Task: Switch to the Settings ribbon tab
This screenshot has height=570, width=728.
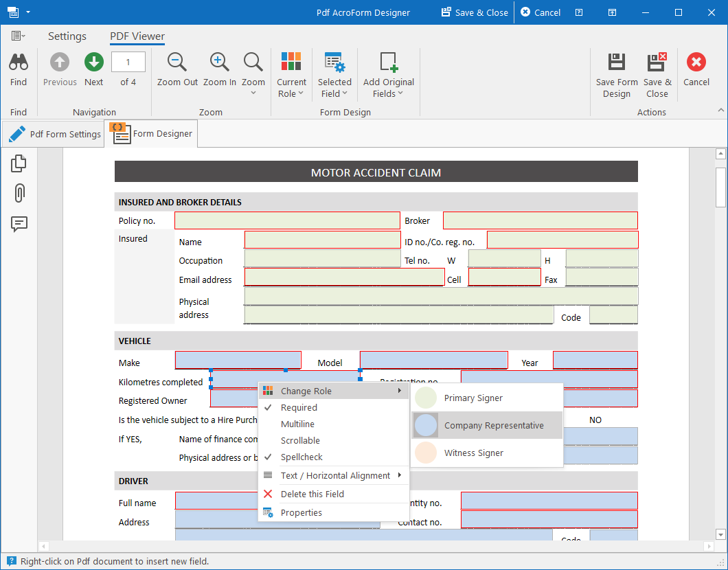Action: (x=67, y=36)
